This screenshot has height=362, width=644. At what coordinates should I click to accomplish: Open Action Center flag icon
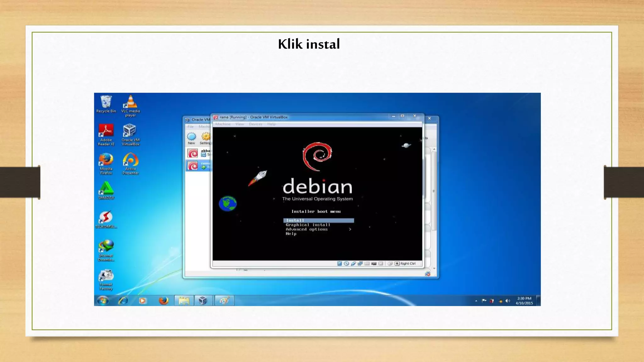[x=484, y=301]
